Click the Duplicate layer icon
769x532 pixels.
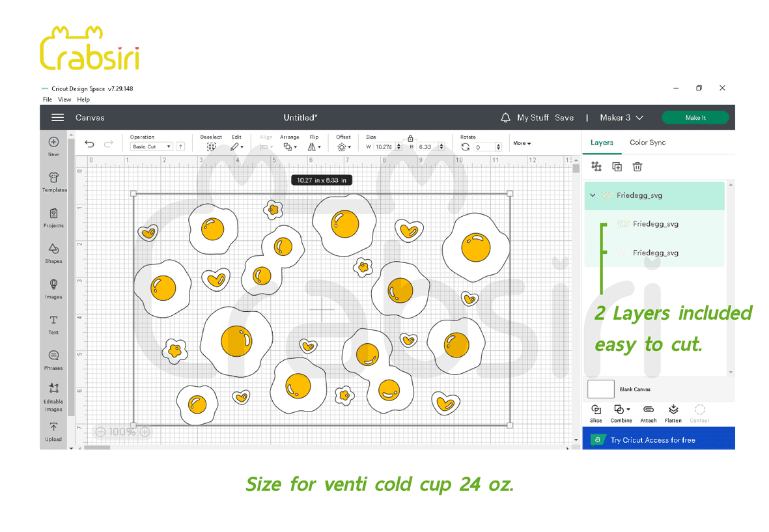tap(617, 167)
